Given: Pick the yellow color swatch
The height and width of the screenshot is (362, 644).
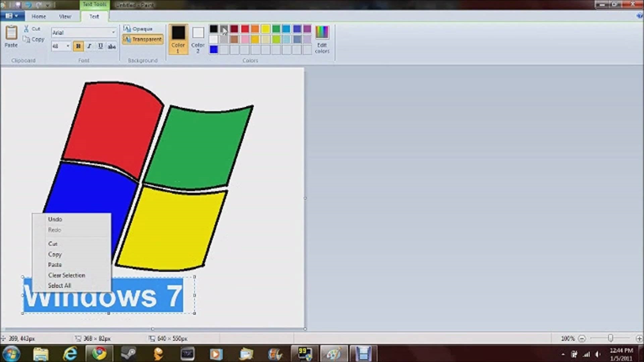Looking at the screenshot, I should point(266,29).
